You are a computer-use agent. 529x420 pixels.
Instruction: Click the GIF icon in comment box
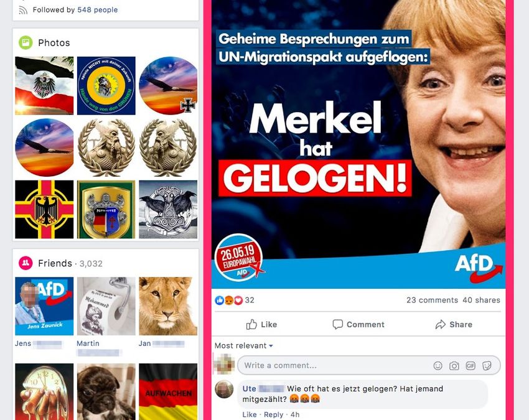tap(470, 366)
